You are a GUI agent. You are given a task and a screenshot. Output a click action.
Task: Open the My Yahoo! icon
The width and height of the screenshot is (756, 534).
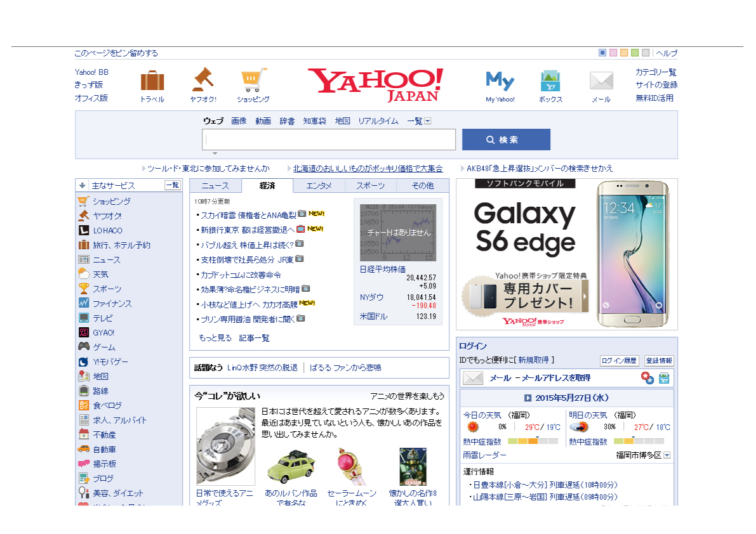coord(500,81)
